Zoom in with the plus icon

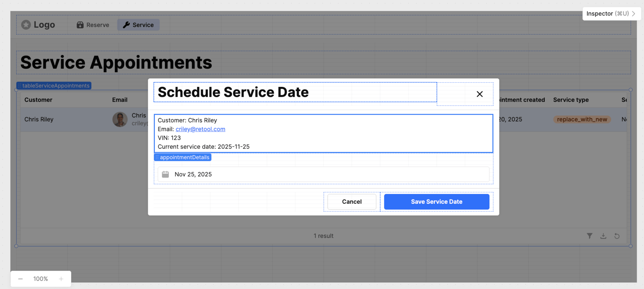[x=61, y=279]
